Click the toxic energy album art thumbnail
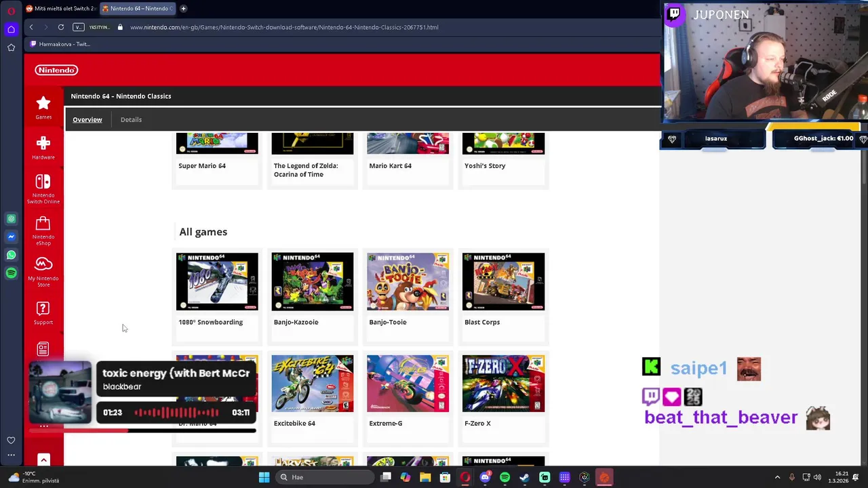 pyautogui.click(x=60, y=393)
